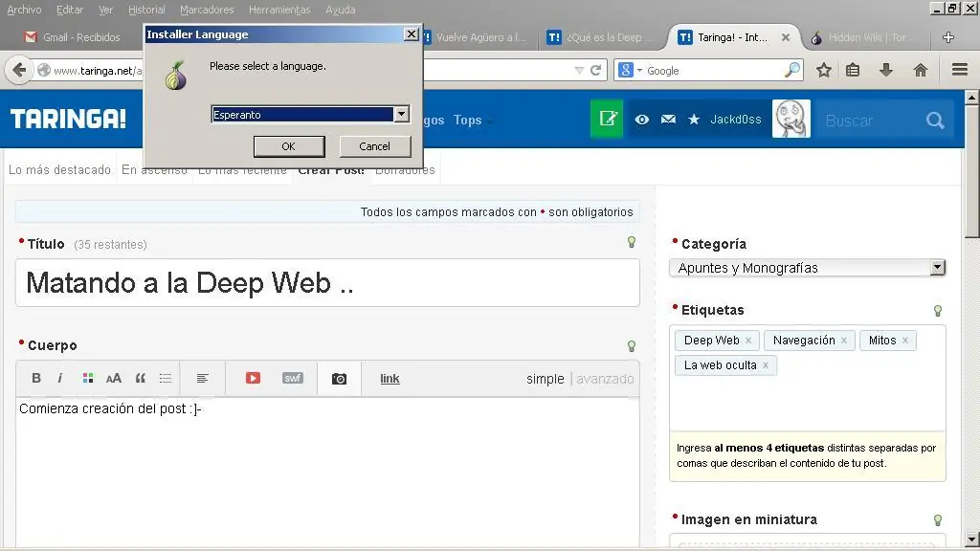The image size is (980, 551).
Task: Toggle italic in the editor toolbar
Action: 60,378
